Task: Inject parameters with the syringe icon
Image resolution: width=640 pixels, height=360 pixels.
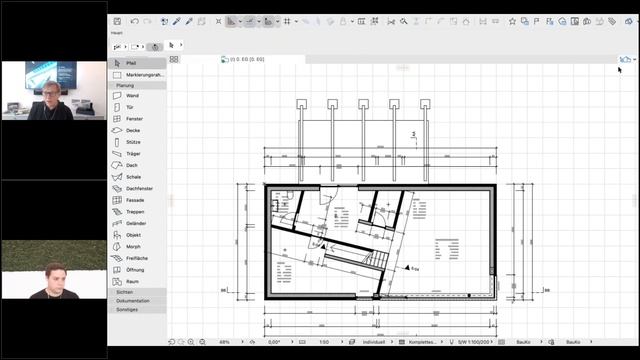Action: [x=189, y=21]
